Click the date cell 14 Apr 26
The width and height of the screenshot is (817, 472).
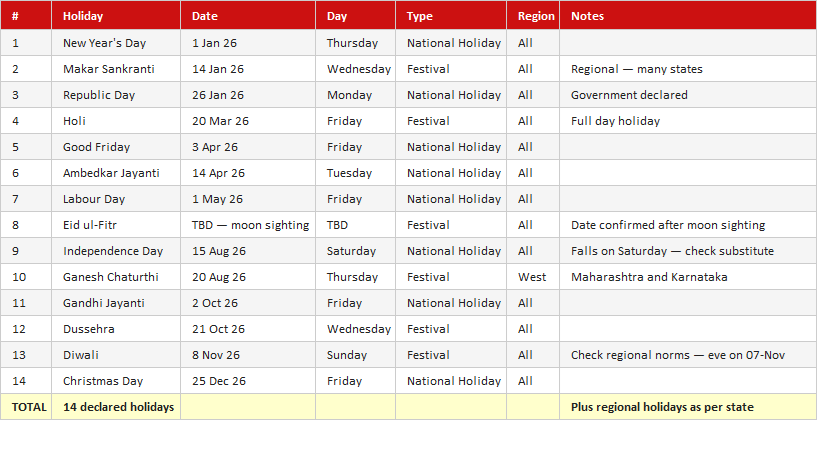247,173
